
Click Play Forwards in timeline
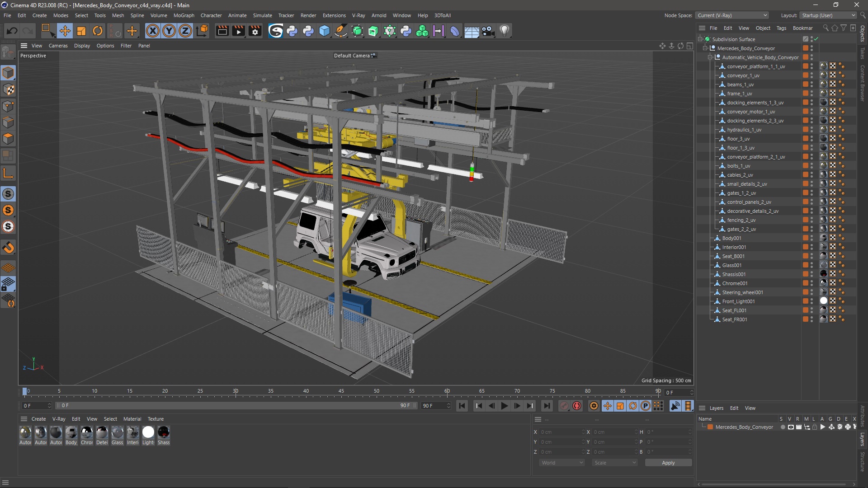pyautogui.click(x=504, y=406)
